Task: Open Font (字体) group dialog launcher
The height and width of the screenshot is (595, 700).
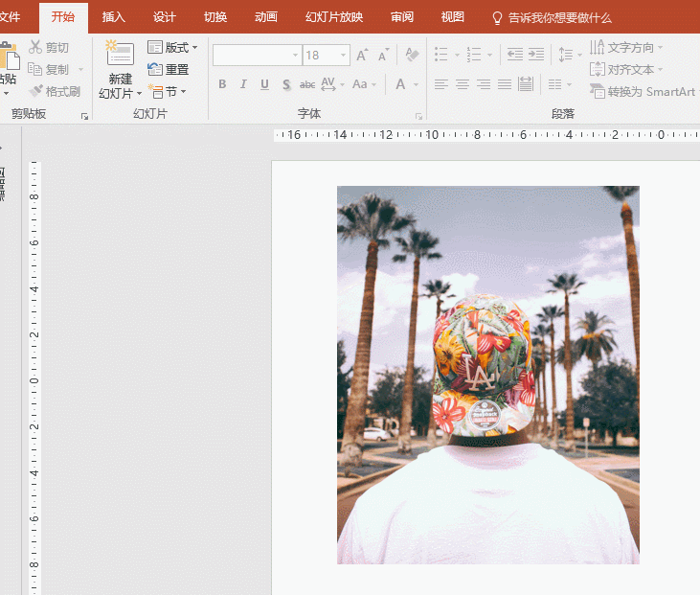Action: (x=418, y=116)
